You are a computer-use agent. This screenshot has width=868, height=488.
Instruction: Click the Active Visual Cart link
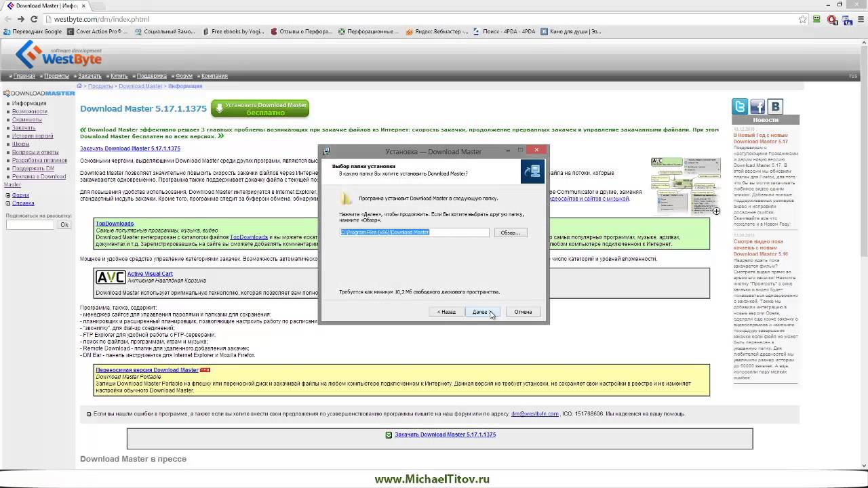point(150,274)
